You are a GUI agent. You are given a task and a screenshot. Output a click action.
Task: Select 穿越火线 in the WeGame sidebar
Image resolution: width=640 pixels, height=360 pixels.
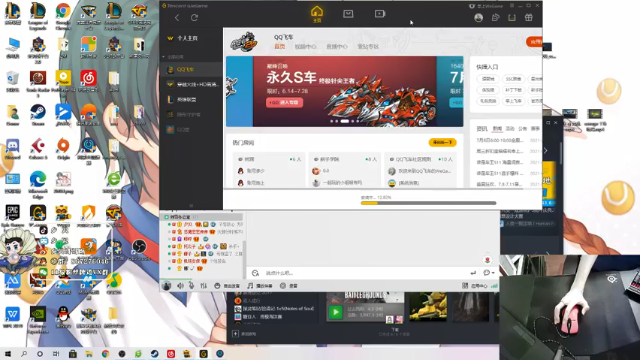coord(191,84)
